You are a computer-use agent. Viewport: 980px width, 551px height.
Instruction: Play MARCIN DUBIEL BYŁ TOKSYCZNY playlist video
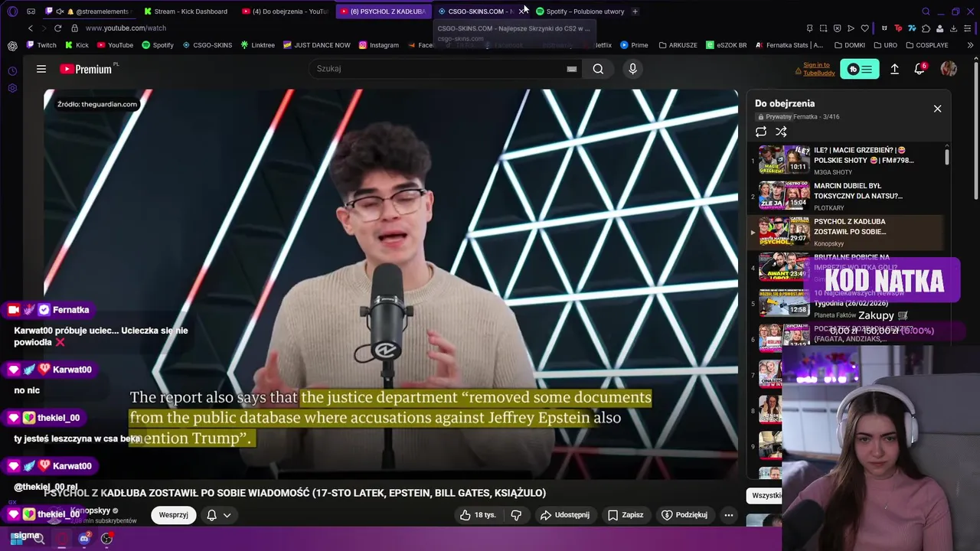pos(847,196)
